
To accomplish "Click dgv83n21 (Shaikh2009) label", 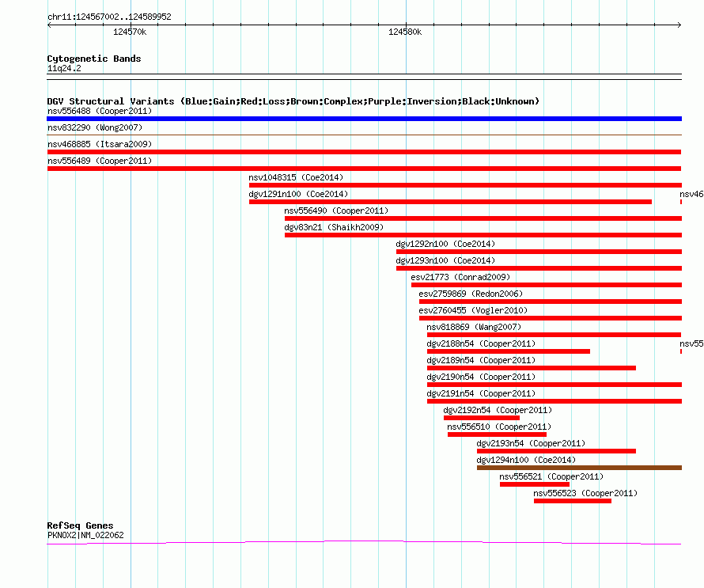I will tap(334, 227).
